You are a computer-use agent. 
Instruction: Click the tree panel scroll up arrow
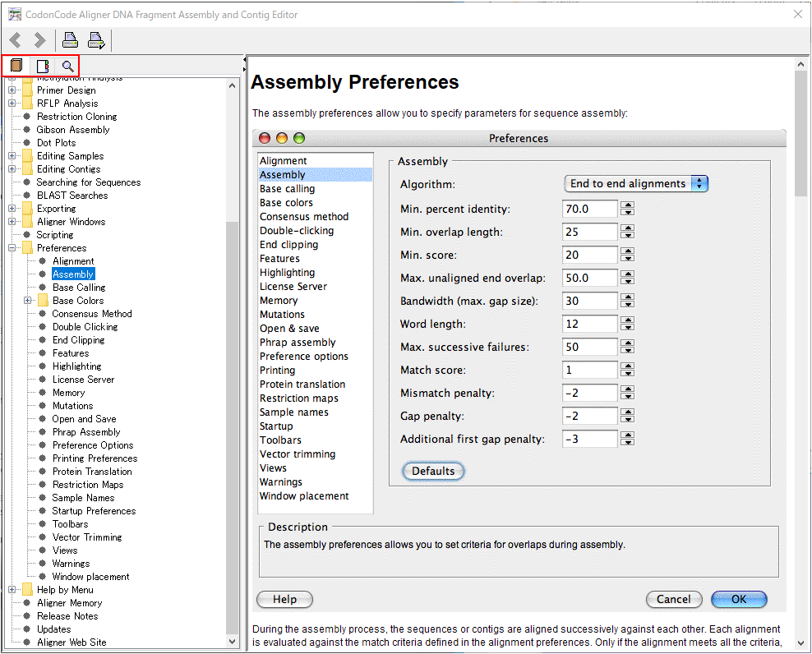tap(232, 85)
